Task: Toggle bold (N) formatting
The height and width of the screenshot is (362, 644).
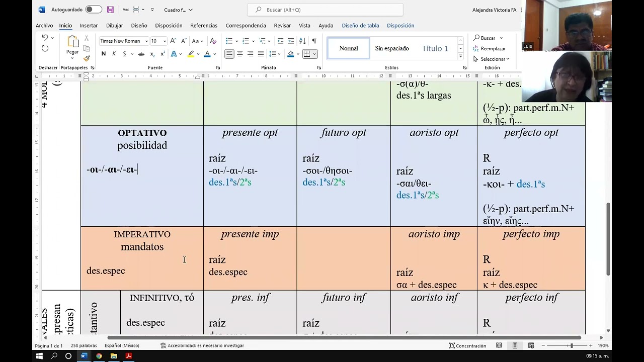Action: click(x=103, y=54)
